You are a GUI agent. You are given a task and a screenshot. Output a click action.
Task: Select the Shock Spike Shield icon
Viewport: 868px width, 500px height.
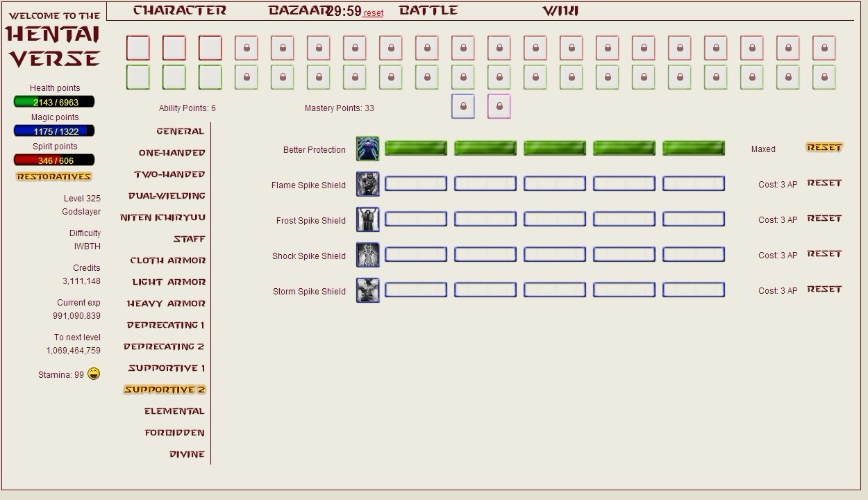click(x=368, y=255)
